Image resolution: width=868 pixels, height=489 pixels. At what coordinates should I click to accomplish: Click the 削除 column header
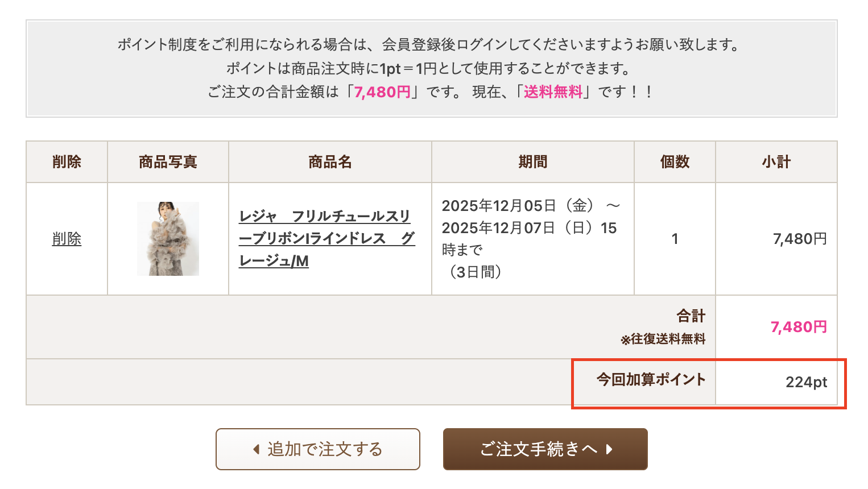[x=67, y=162]
